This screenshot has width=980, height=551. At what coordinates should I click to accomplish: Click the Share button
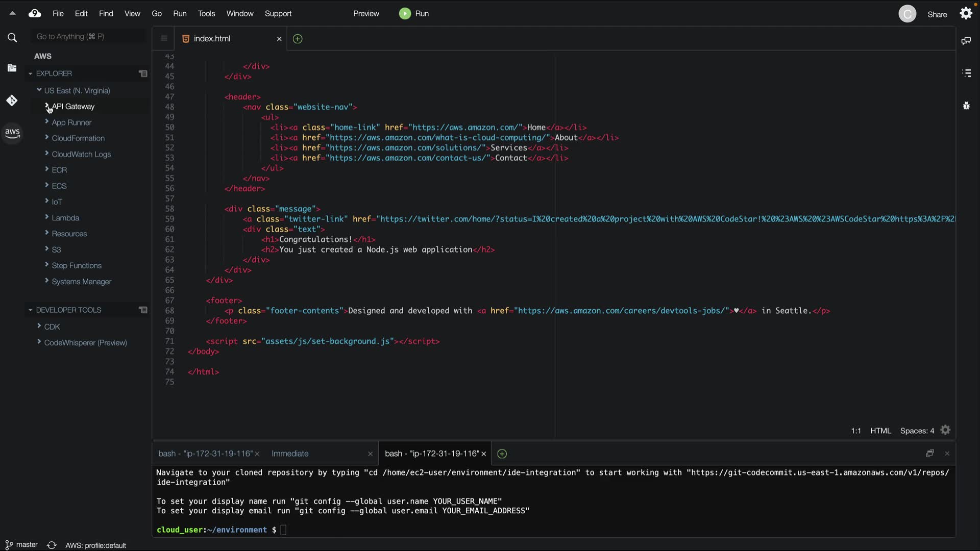[x=937, y=14]
